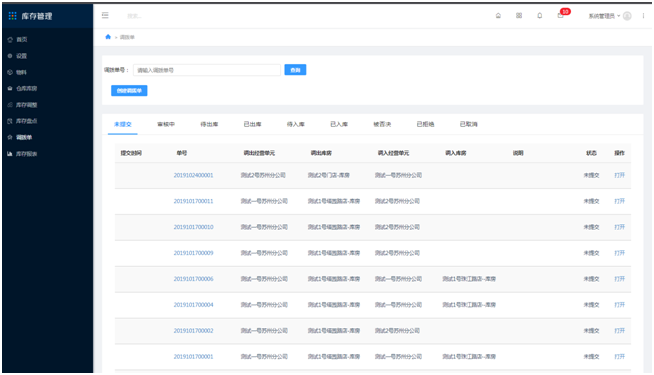Click 打开 for order 2019102400001

click(619, 175)
